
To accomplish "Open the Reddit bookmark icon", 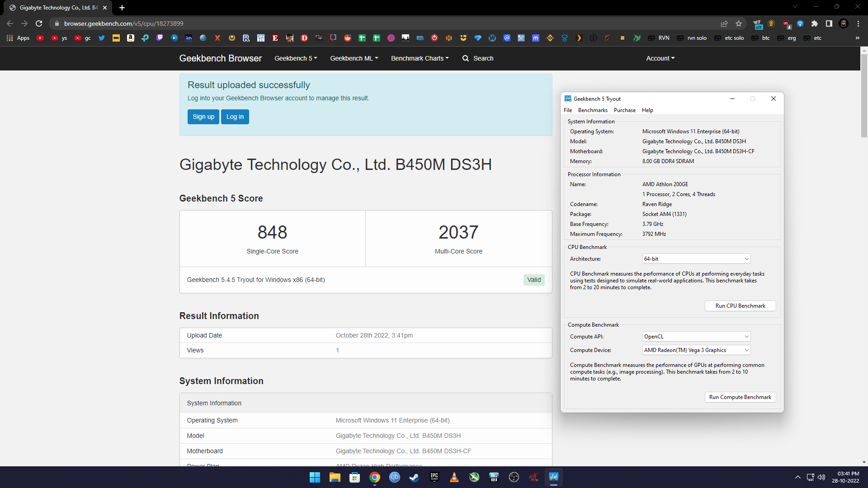I will point(348,38).
